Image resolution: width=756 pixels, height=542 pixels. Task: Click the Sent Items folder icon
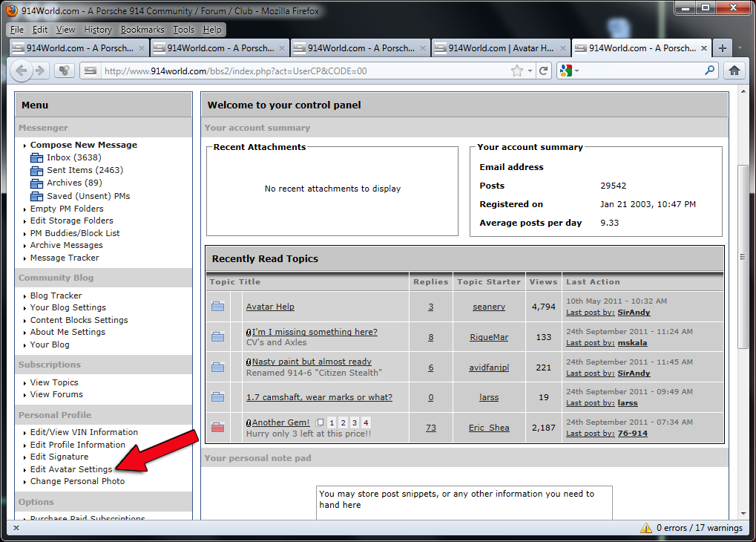point(36,170)
